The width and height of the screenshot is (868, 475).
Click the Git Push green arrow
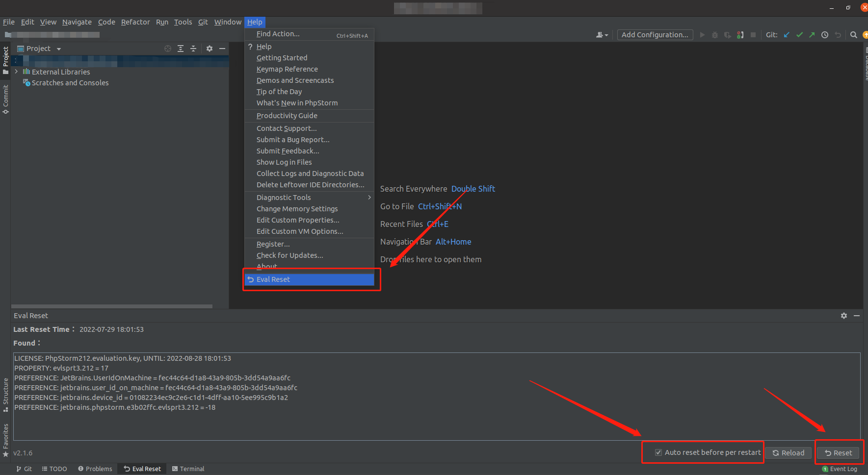(812, 35)
